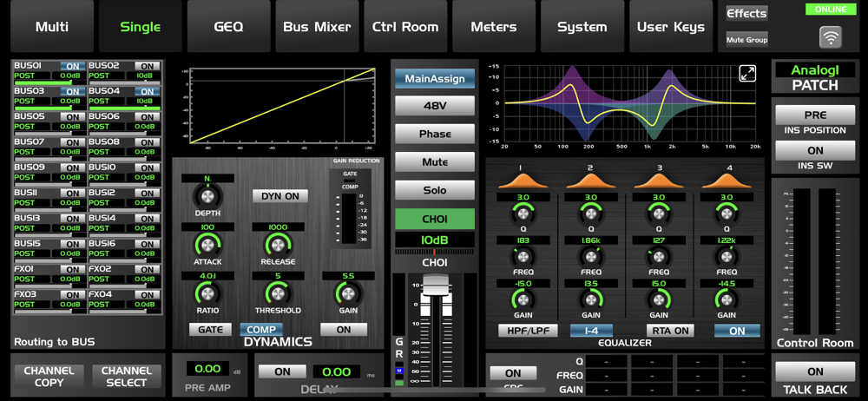The image size is (868, 401).
Task: Open the Meters tab
Action: click(x=494, y=27)
